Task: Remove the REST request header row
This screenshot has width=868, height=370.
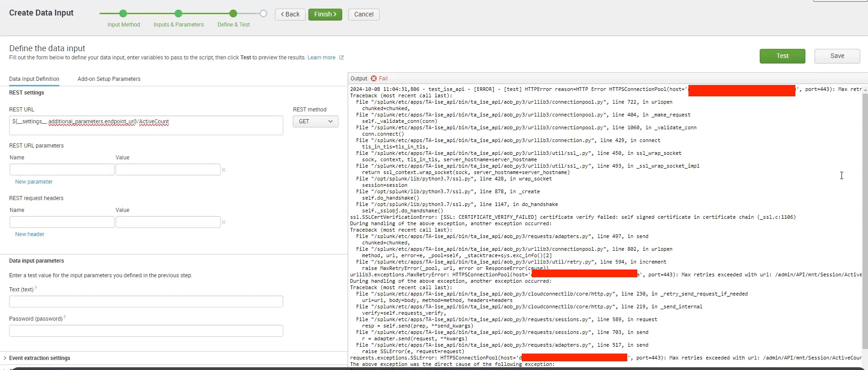Action: coord(224,222)
